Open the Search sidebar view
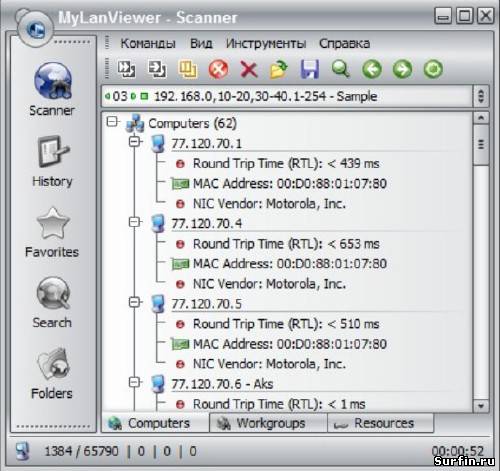 point(52,302)
